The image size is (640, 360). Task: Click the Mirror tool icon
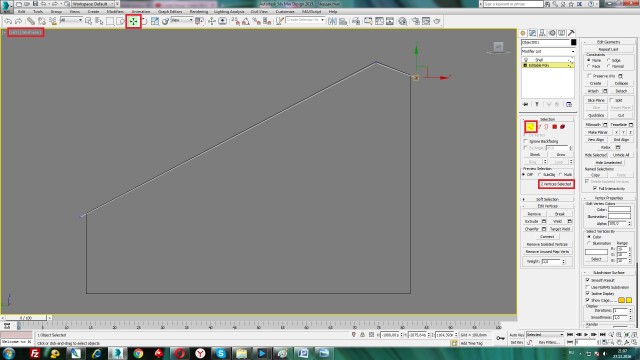click(x=332, y=21)
